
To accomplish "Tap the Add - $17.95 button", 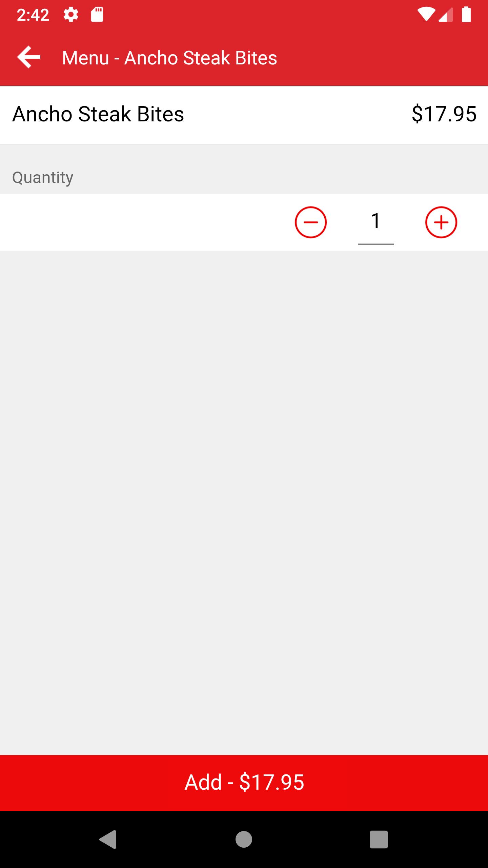I will [244, 783].
